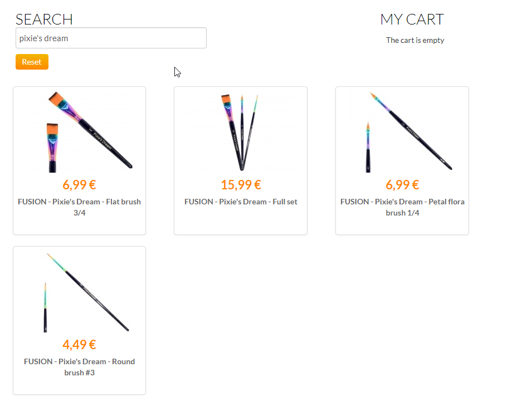This screenshot has height=406, width=532.
Task: Click the 6,99 € price of Flat brush
Action: pos(79,185)
